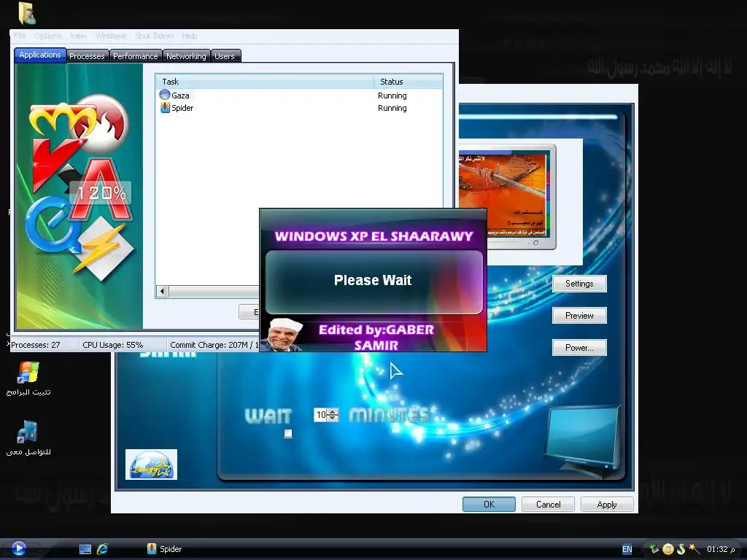The image size is (747, 560).
Task: Open View menu in Task Manager
Action: [x=78, y=36]
